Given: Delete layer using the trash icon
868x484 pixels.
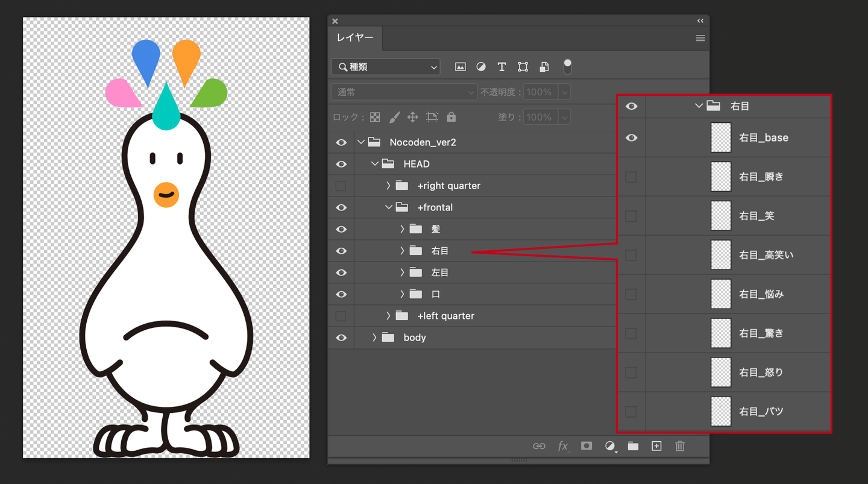Looking at the screenshot, I should pyautogui.click(x=680, y=446).
